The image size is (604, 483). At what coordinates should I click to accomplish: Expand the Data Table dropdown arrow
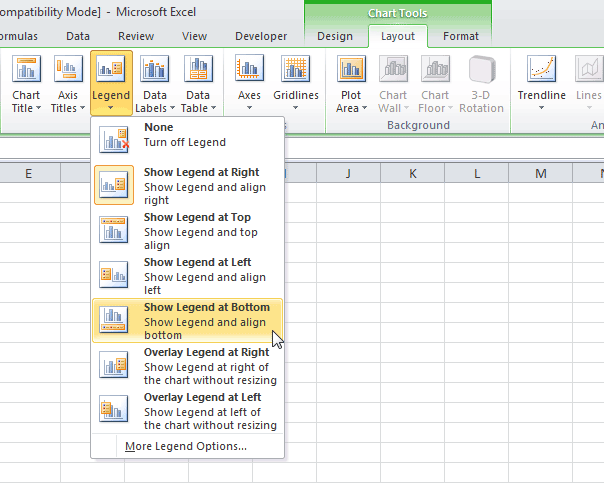[213, 108]
